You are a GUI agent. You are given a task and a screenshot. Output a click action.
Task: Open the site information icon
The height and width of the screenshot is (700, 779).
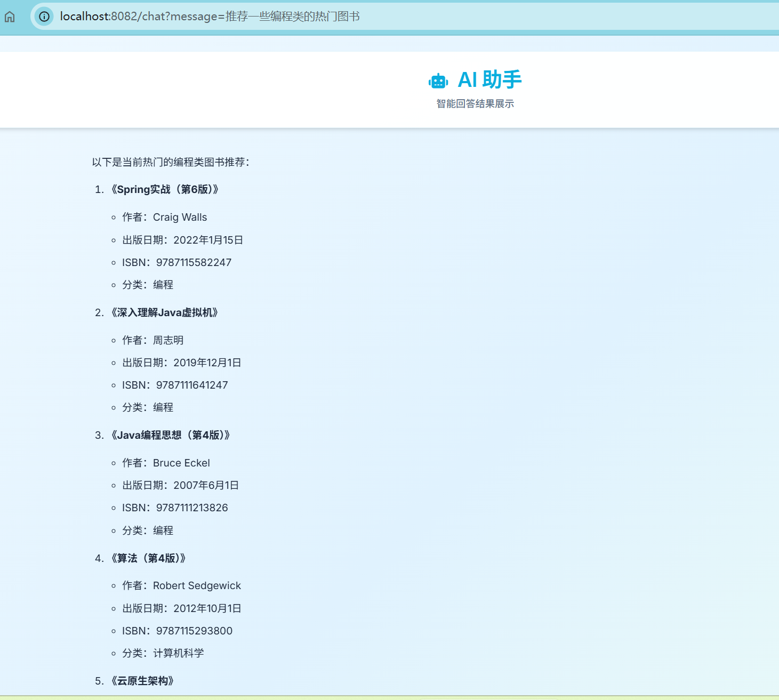coord(44,17)
